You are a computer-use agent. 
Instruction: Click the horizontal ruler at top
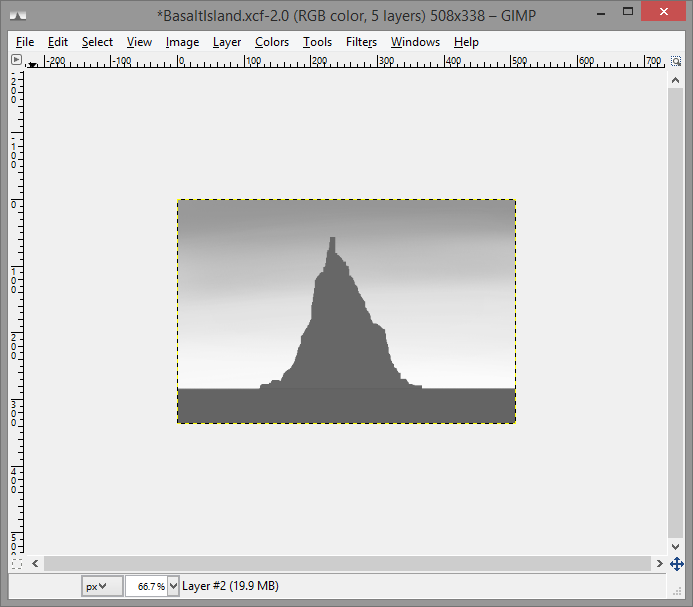tap(345, 61)
